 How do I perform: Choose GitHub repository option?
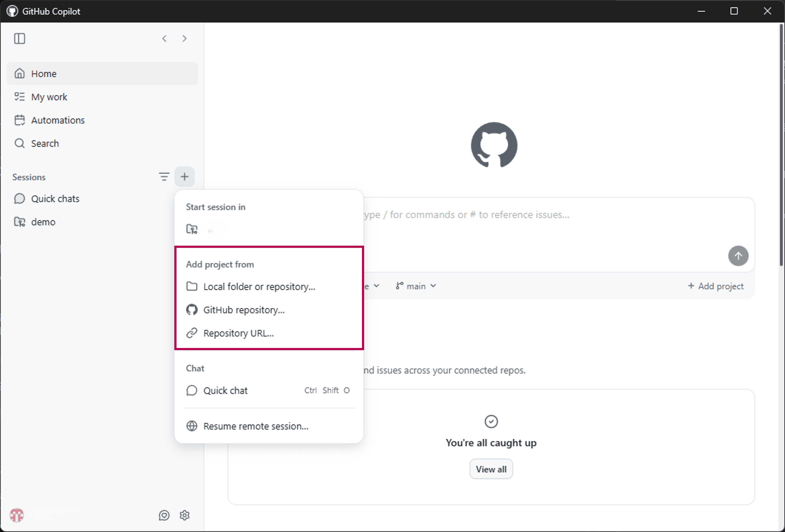pyautogui.click(x=269, y=310)
